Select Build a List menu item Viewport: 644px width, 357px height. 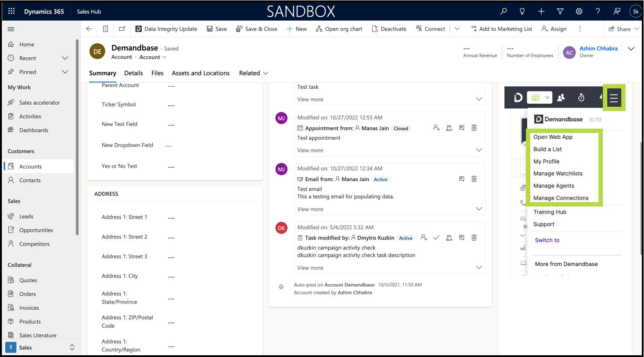pos(548,149)
